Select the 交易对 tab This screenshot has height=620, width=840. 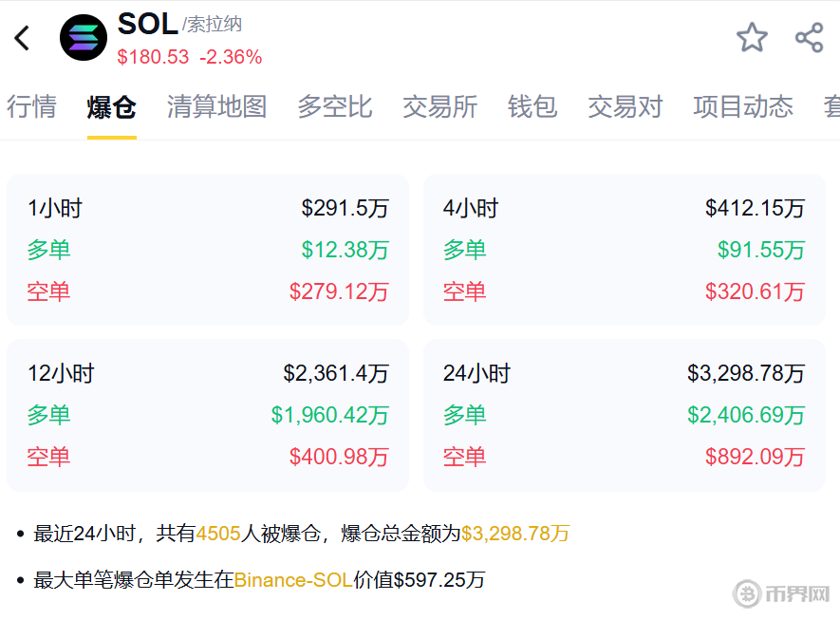(625, 106)
